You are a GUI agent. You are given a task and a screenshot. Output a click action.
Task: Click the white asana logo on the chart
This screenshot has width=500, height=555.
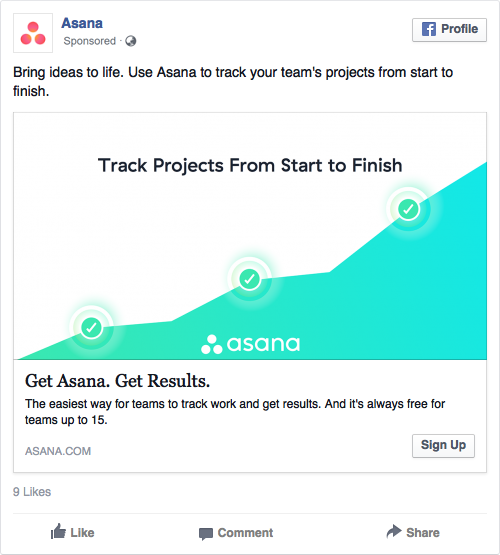point(251,344)
